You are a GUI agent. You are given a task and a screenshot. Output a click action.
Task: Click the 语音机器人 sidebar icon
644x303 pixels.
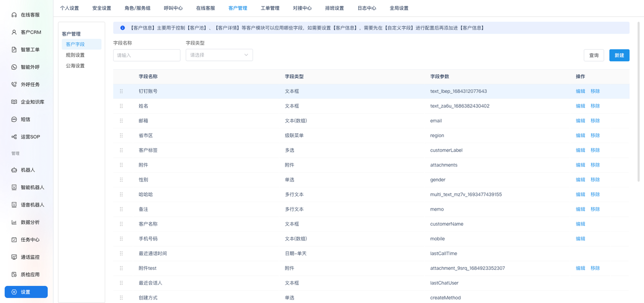click(14, 205)
